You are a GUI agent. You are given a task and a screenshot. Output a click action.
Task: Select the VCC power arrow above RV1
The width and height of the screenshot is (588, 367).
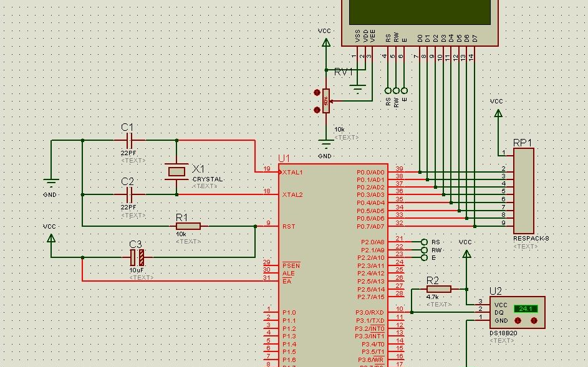326,42
